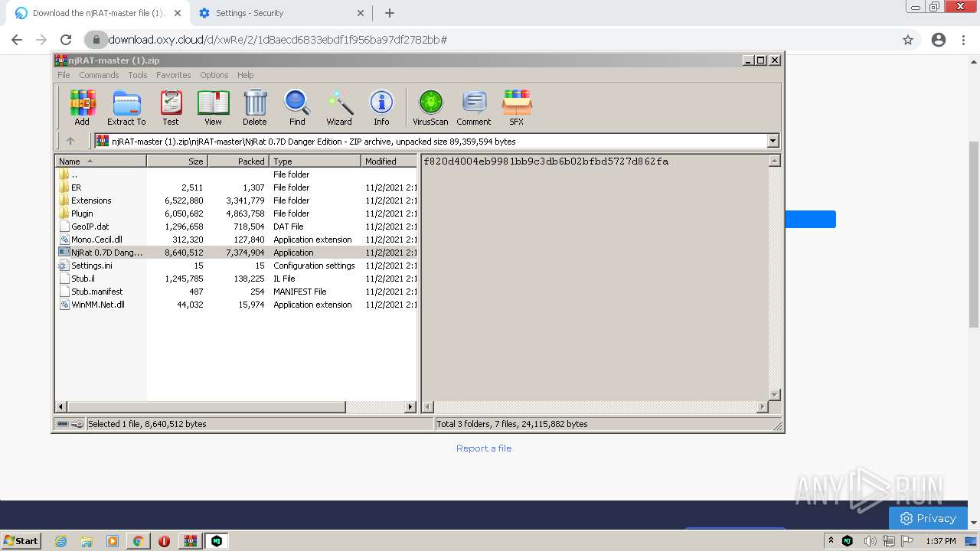
Task: Open a new browser tab
Action: coord(390,13)
